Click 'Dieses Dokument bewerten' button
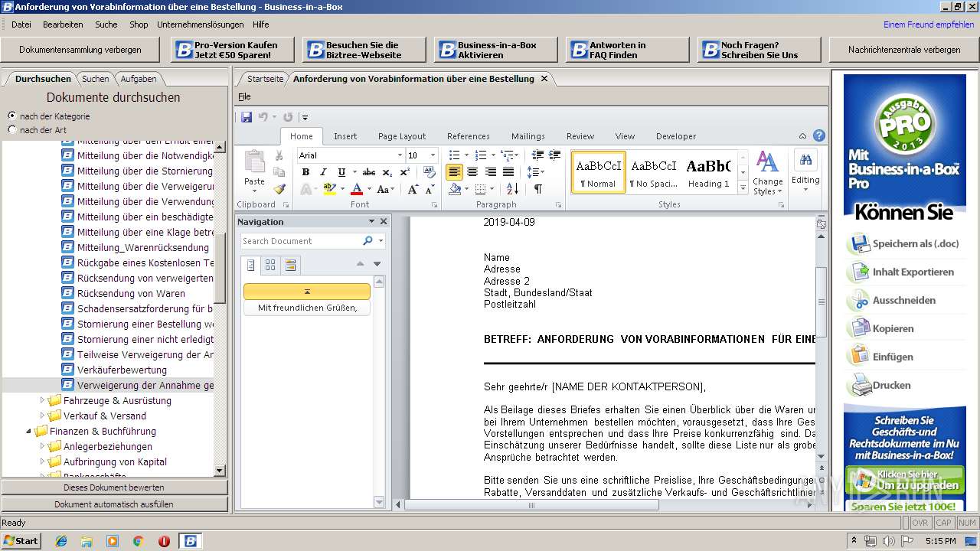Image resolution: width=980 pixels, height=551 pixels. pos(114,487)
